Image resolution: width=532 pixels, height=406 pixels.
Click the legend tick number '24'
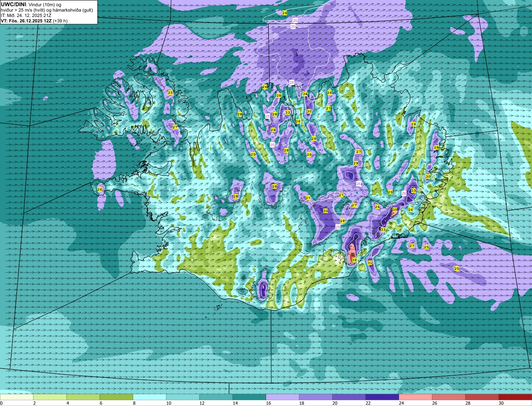tap(401, 403)
